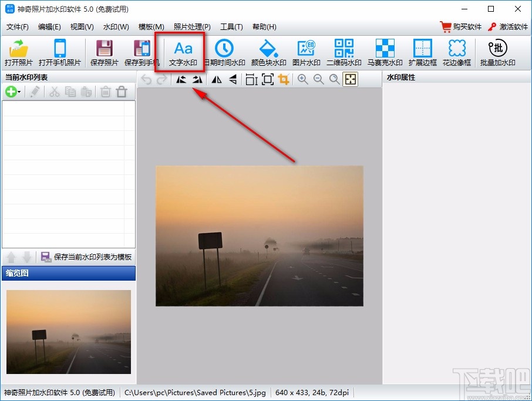
Task: Click 640 x 433, 24b, 72dpi status text
Action: click(x=312, y=393)
